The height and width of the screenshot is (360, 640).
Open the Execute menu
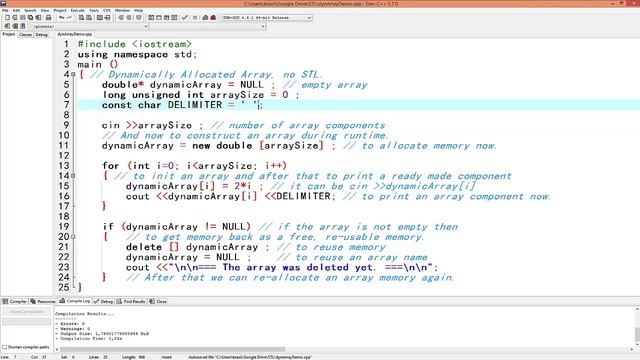78,10
